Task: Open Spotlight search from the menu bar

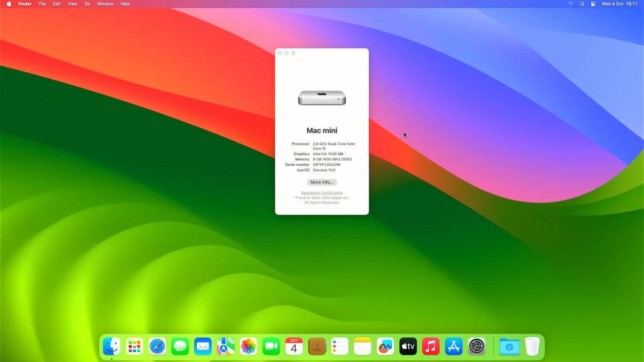Action: pyautogui.click(x=582, y=4)
